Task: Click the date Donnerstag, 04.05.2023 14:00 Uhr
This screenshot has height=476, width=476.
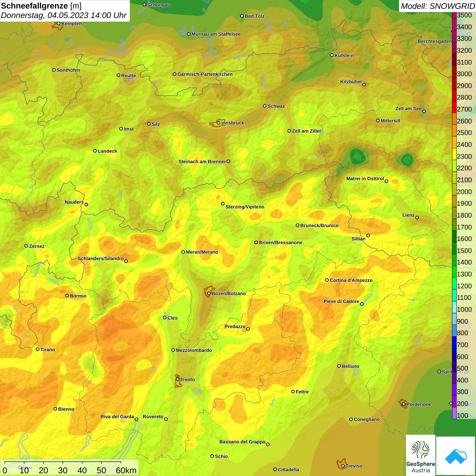Action: (x=64, y=15)
